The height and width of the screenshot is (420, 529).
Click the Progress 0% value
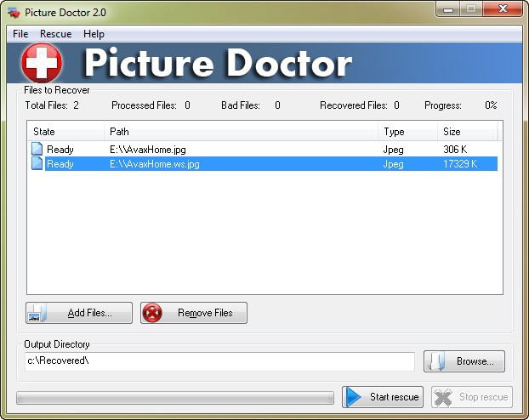click(491, 105)
